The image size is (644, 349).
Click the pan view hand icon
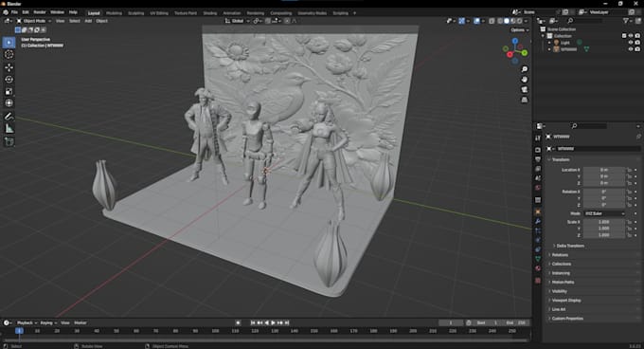click(x=525, y=80)
